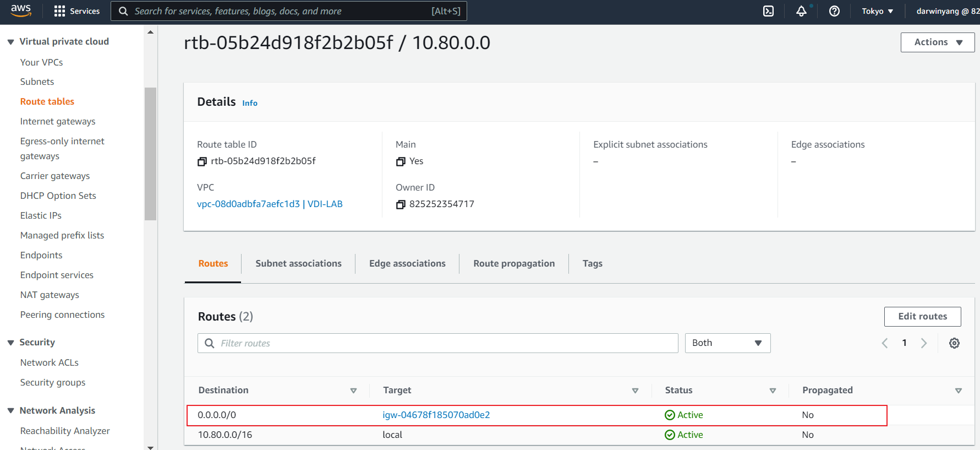980x450 pixels.
Task: Collapse the Virtual private cloud section
Action: click(10, 42)
